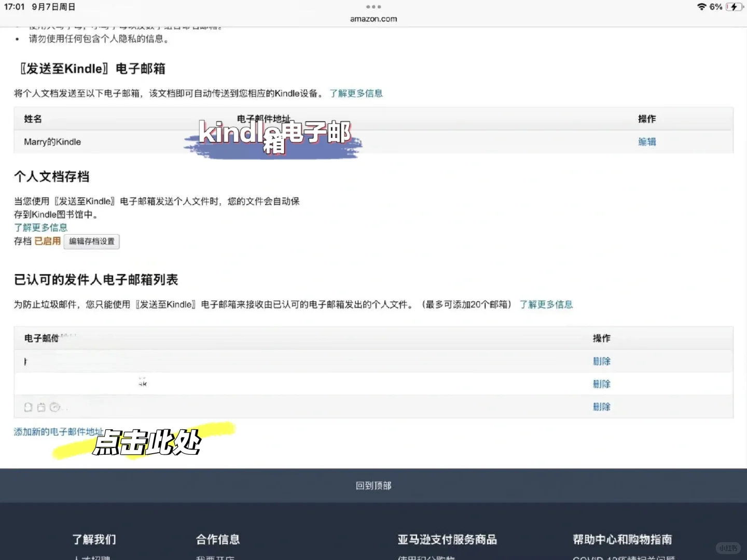Open 了解更多信息 link under 个人文档存档
This screenshot has height=560, width=747.
coord(40,228)
